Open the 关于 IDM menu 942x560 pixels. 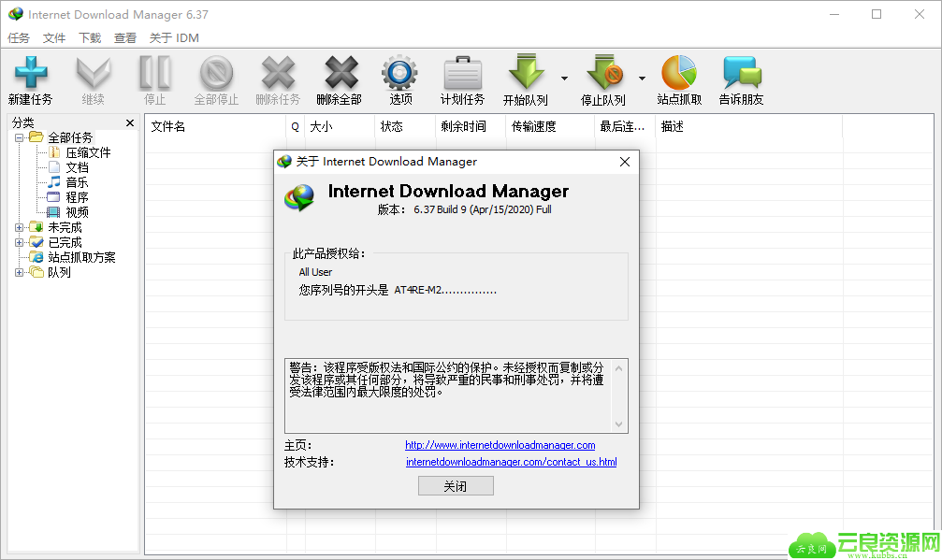coord(174,37)
